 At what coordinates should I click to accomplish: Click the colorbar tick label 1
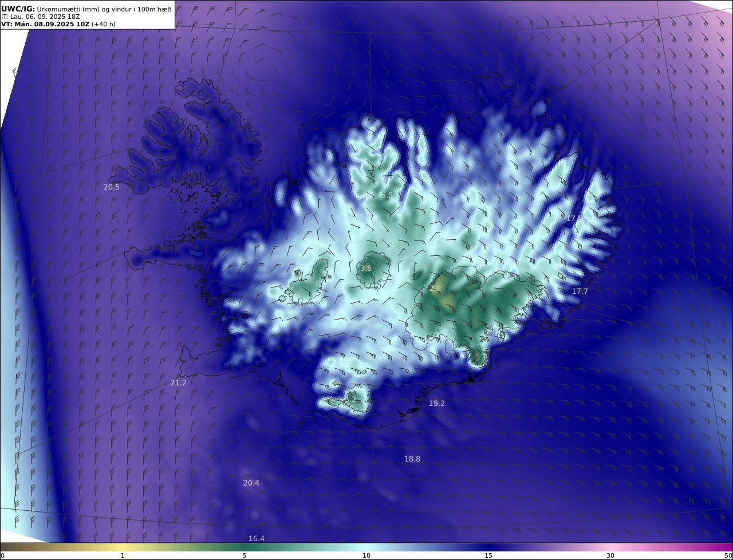(123, 555)
